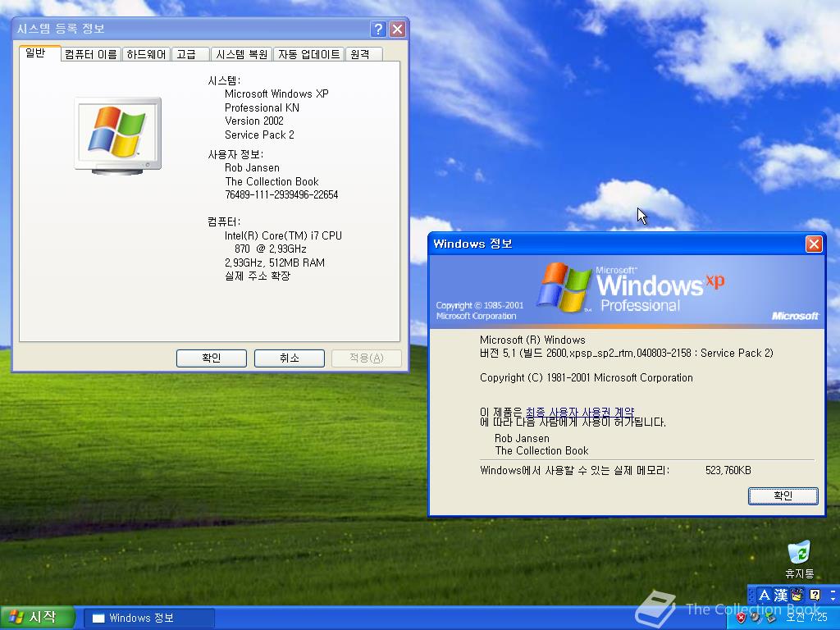Click the language bar 'A' input mode icon
This screenshot has width=840, height=630.
(x=765, y=596)
